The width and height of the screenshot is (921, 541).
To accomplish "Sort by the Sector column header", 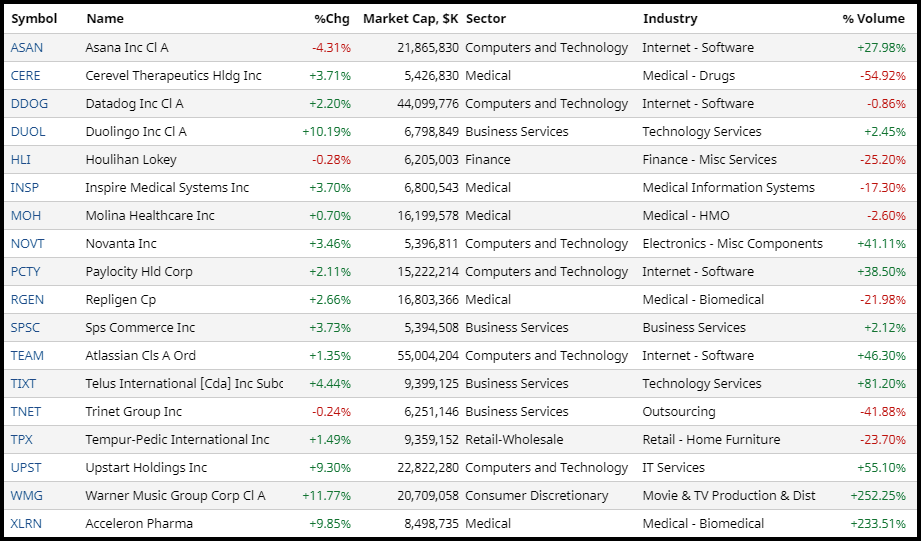I will pos(486,19).
